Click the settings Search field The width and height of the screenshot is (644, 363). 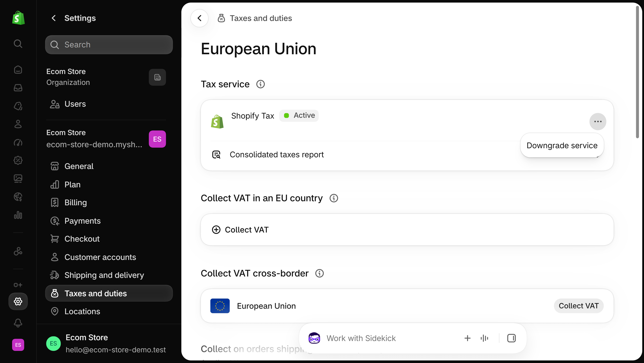(109, 45)
